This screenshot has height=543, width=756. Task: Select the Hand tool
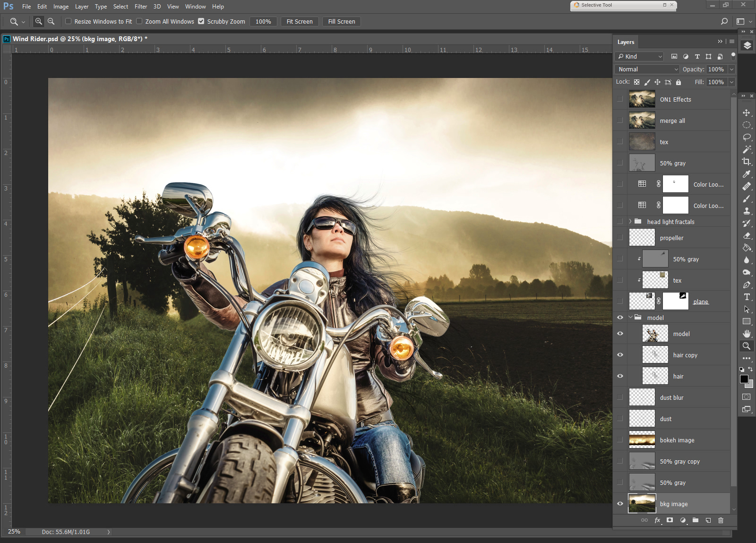point(747,334)
